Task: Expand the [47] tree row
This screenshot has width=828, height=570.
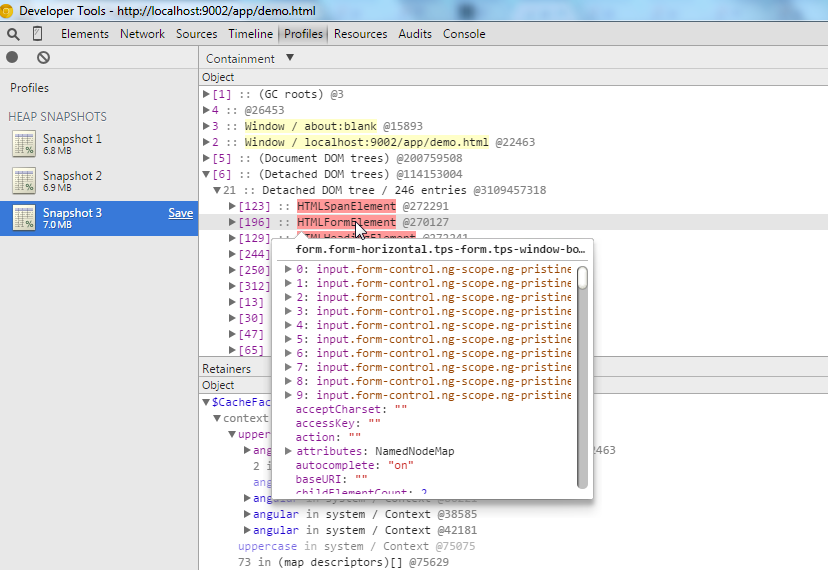Action: (232, 334)
